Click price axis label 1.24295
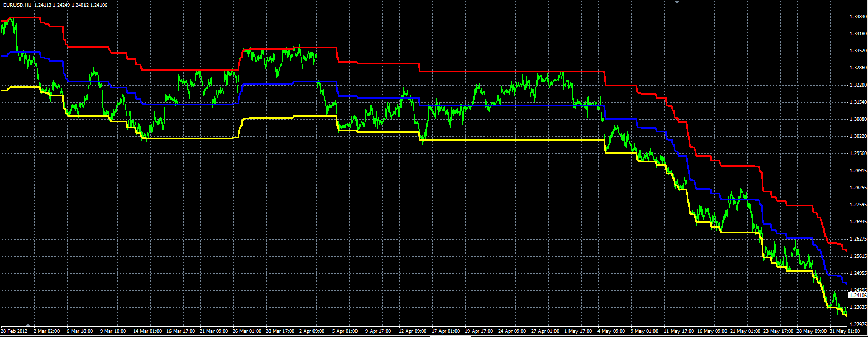Image resolution: width=868 pixels, height=337 pixels. coord(858,290)
